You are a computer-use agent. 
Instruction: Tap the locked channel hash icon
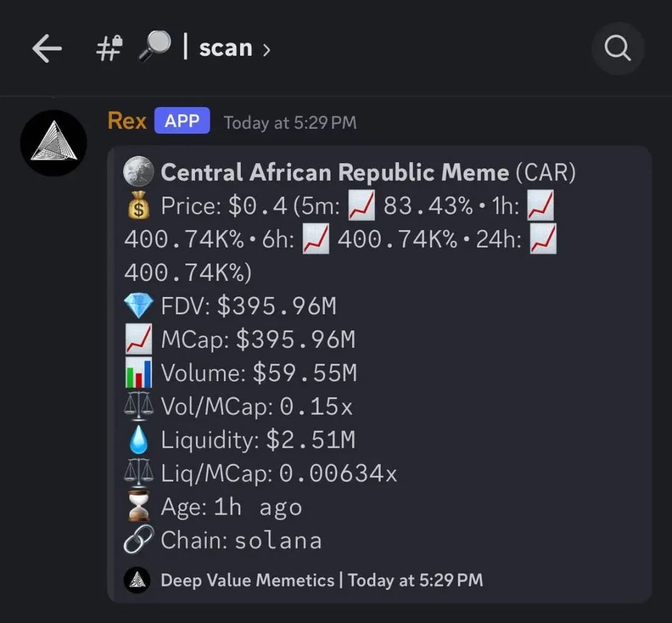(x=109, y=48)
